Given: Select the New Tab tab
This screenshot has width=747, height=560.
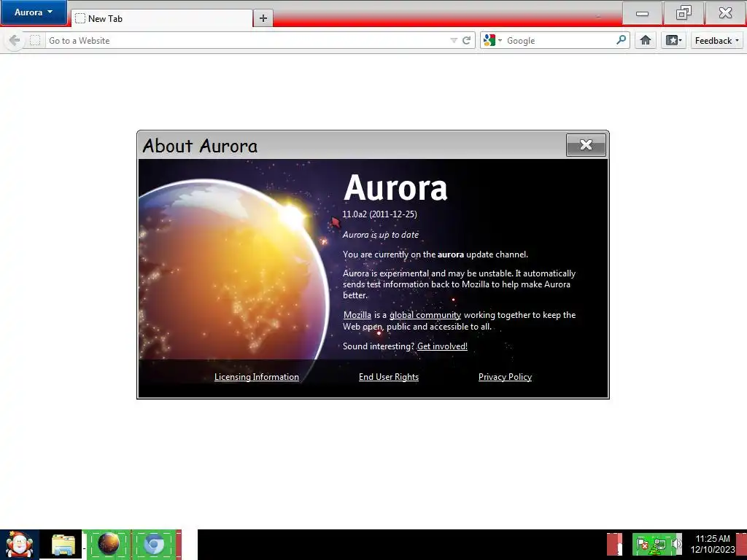Looking at the screenshot, I should [162, 18].
